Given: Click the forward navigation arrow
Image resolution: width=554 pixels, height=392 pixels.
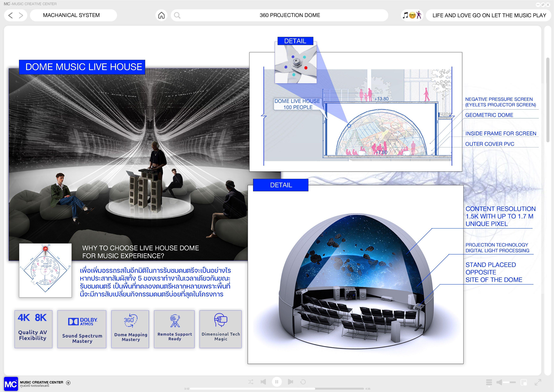Looking at the screenshot, I should 21,16.
